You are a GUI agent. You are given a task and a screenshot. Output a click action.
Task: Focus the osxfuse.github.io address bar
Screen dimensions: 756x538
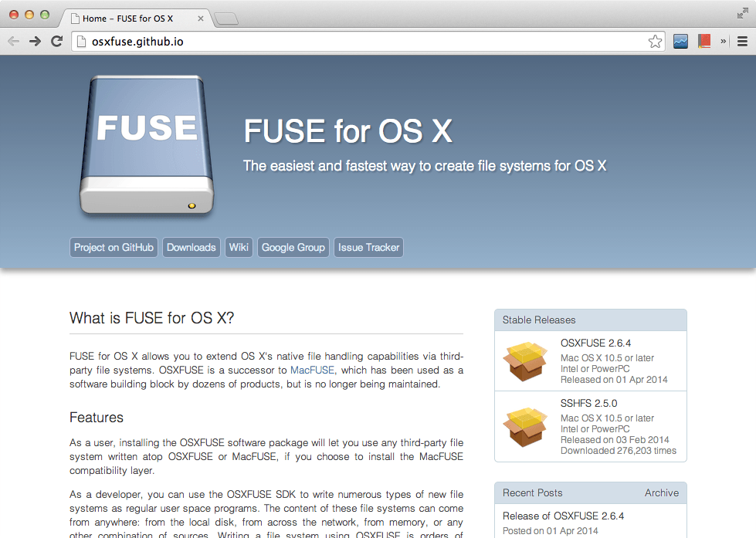(x=368, y=42)
